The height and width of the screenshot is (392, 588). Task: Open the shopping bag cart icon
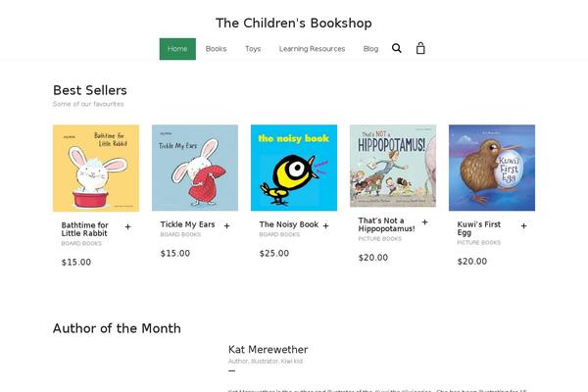tap(420, 48)
